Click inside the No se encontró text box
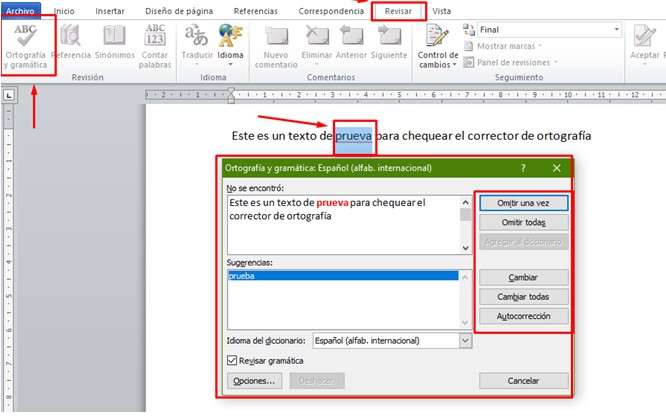Viewport: 666px width, 418px height. [344, 225]
